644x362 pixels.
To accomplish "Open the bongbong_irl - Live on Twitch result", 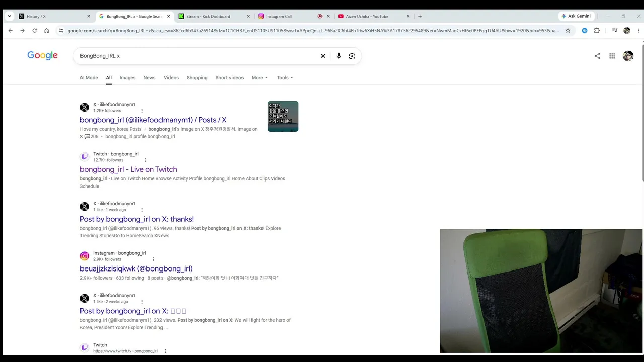I will (128, 170).
